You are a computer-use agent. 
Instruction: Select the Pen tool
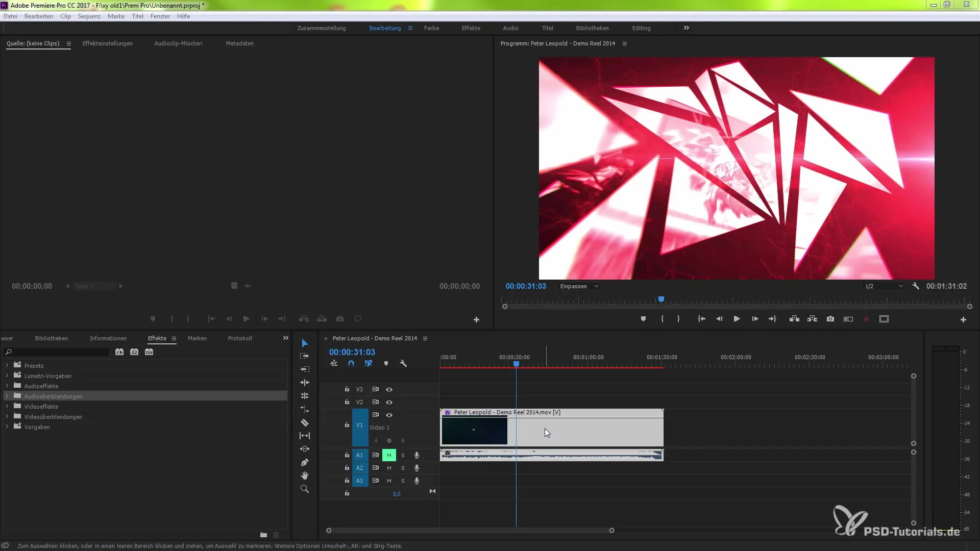(305, 462)
